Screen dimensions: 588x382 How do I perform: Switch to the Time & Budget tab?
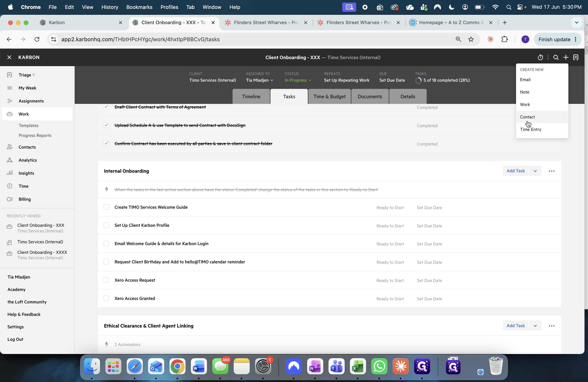click(329, 96)
